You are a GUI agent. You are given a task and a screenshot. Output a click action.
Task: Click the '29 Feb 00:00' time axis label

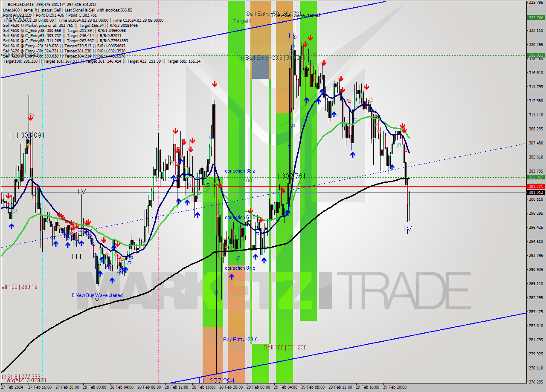tap(258, 387)
